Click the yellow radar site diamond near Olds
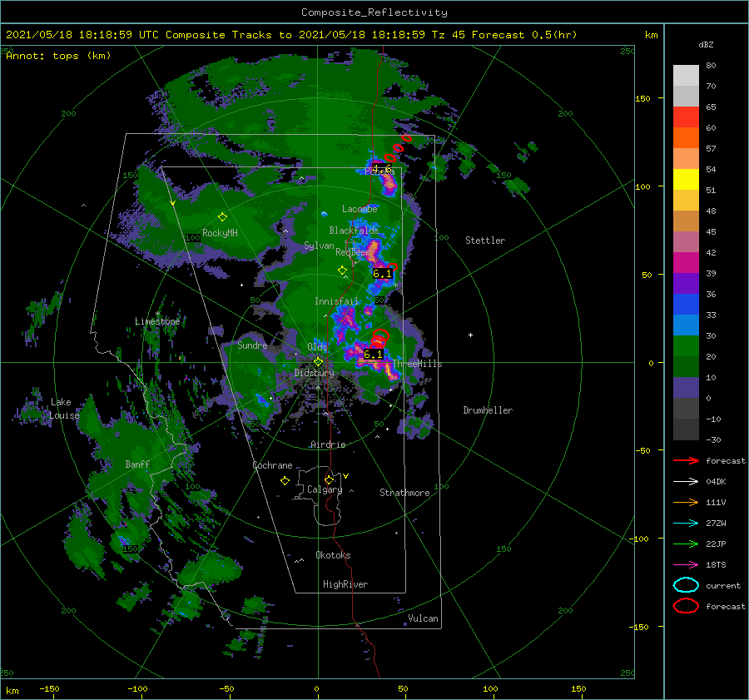The height and width of the screenshot is (700, 749). [318, 362]
